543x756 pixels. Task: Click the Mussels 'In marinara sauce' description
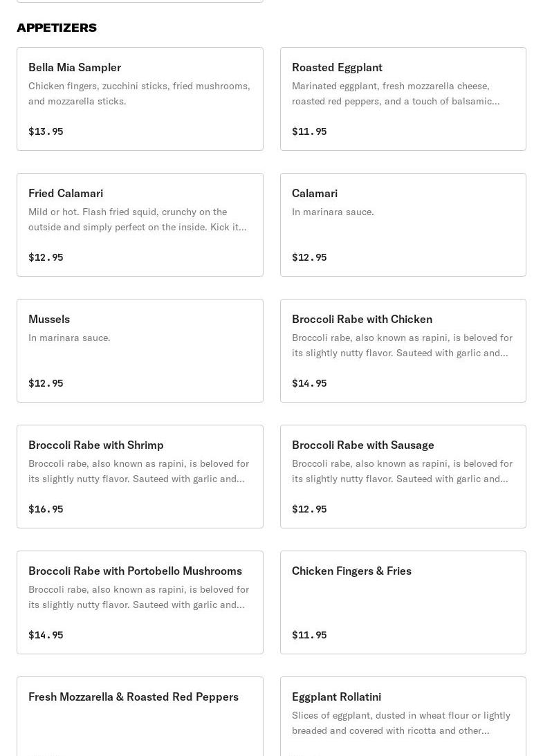pyautogui.click(x=69, y=338)
